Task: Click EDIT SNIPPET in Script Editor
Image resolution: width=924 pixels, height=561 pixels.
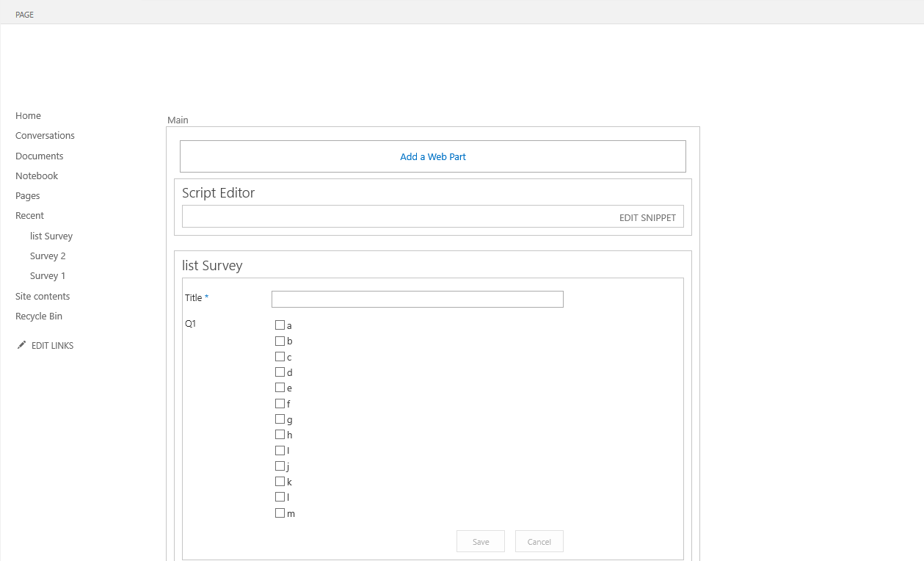Action: pos(647,218)
